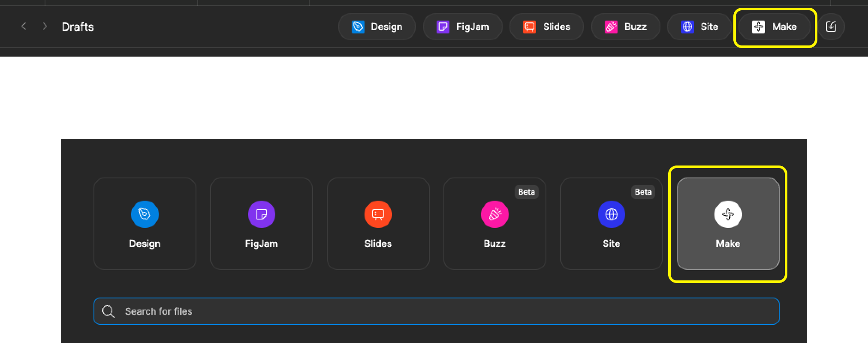
Task: Click the blue Design pen icon circle
Action: 145,214
